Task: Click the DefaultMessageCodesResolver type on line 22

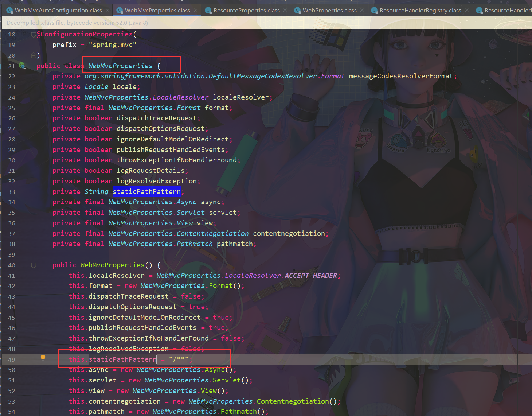Action: 263,76
